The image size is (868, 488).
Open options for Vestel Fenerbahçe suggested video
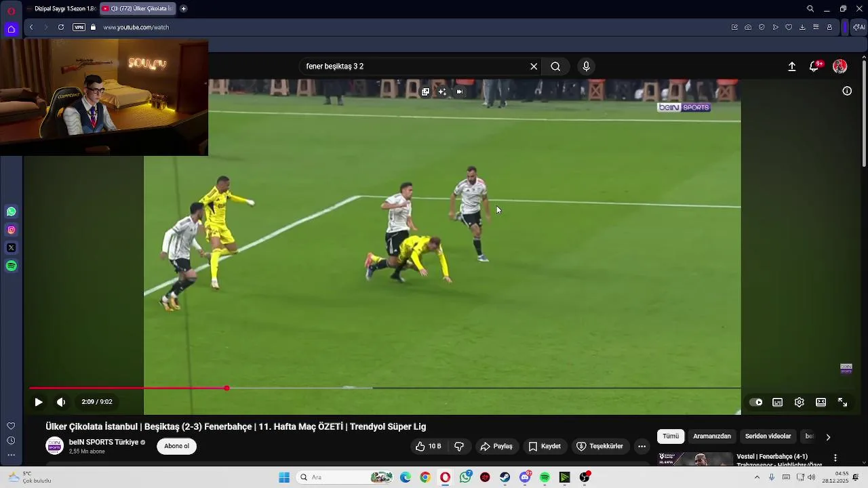point(835,458)
